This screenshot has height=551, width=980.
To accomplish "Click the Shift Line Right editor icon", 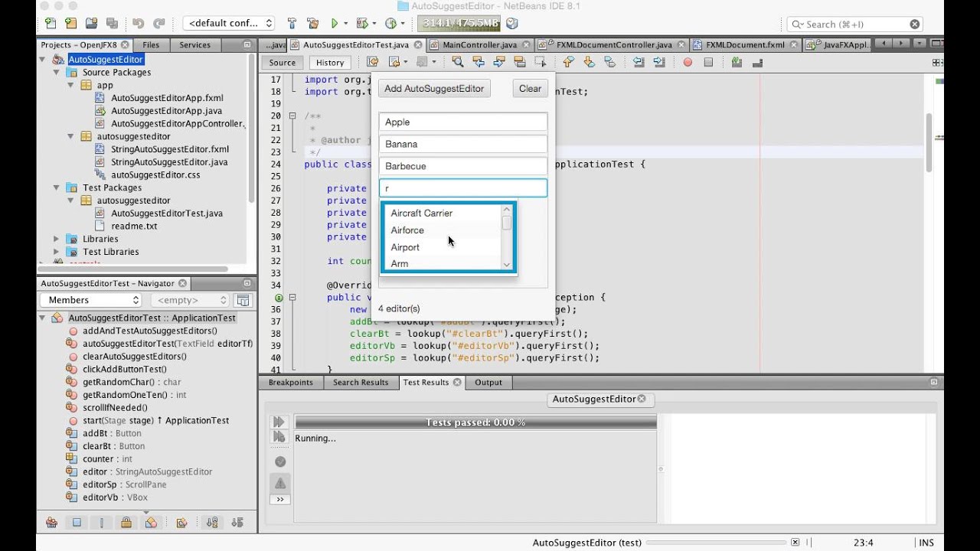I will coord(658,62).
